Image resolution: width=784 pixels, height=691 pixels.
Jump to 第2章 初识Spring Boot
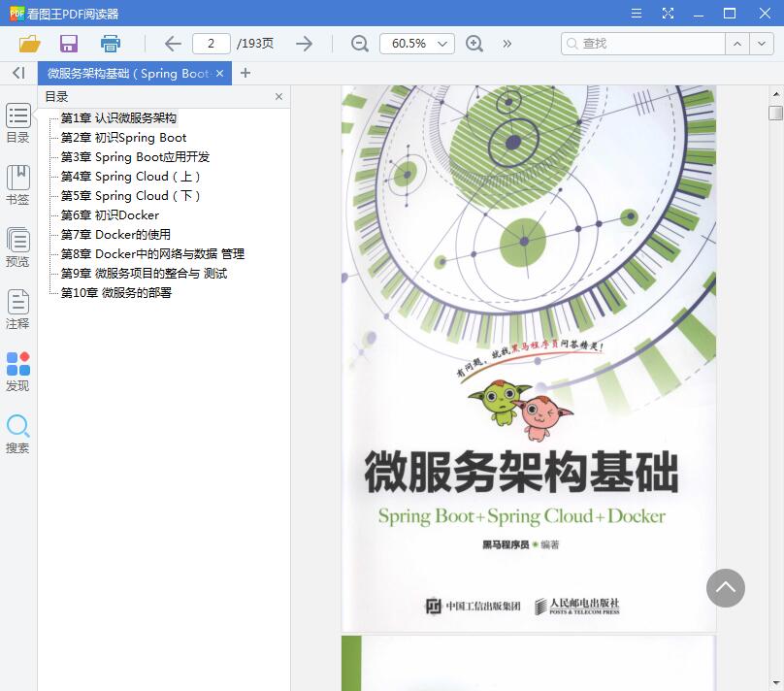pyautogui.click(x=123, y=138)
